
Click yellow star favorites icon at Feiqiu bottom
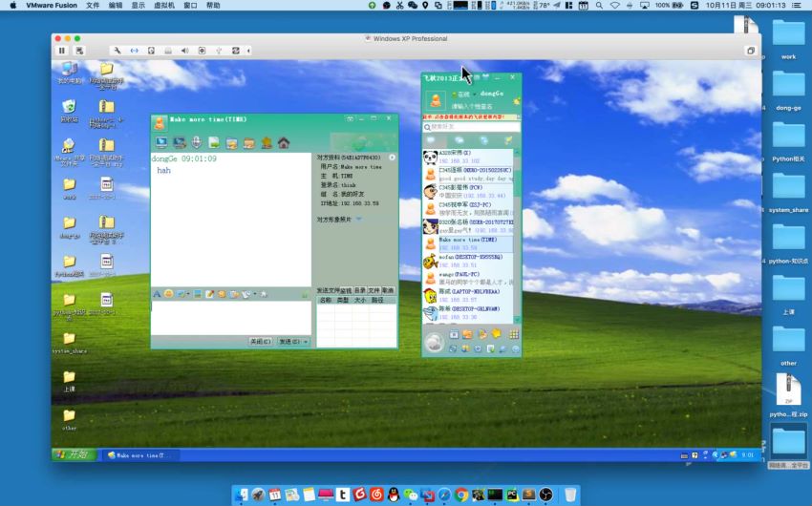[x=496, y=334]
